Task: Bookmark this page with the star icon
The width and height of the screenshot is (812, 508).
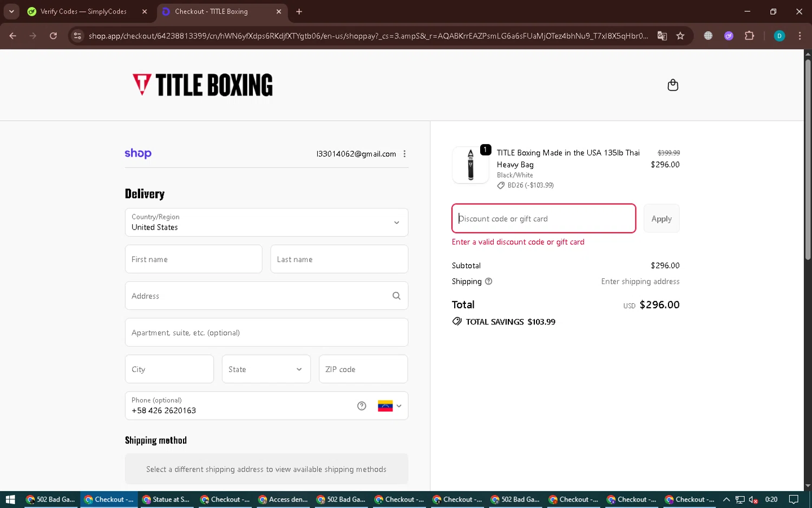Action: coord(680,36)
